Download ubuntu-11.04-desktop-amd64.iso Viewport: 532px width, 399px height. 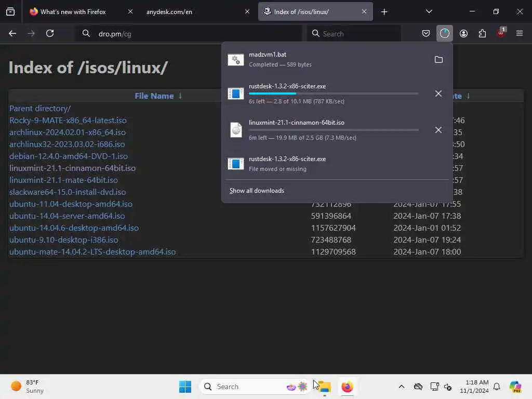click(x=71, y=204)
